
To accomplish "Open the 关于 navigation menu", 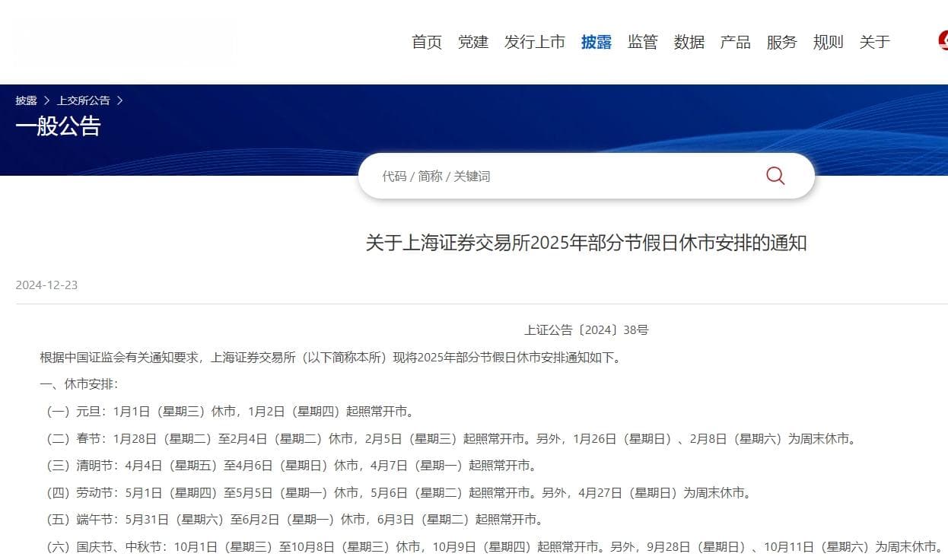I will pos(875,42).
